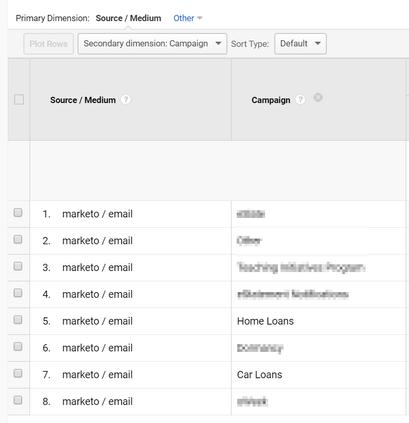409x423 pixels.
Task: Click the Car Loans campaign entry
Action: pos(259,375)
